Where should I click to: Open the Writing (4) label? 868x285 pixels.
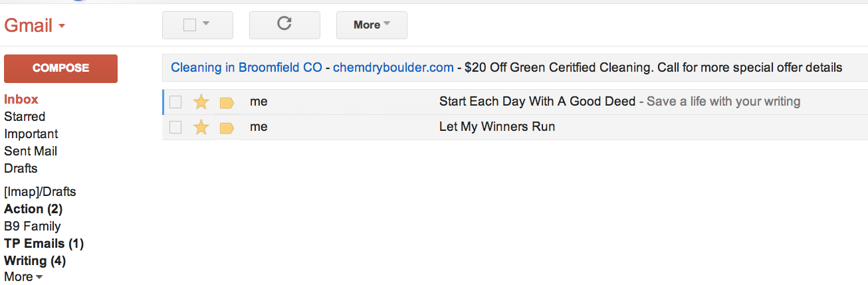pos(35,261)
